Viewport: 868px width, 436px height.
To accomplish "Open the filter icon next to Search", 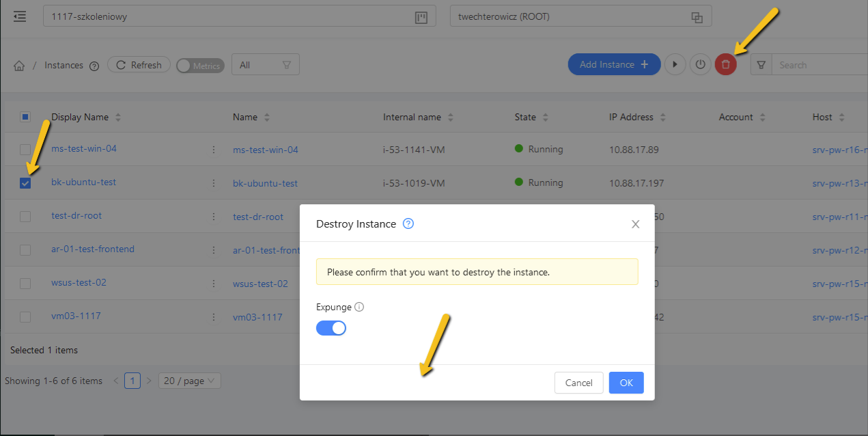I will tap(761, 64).
